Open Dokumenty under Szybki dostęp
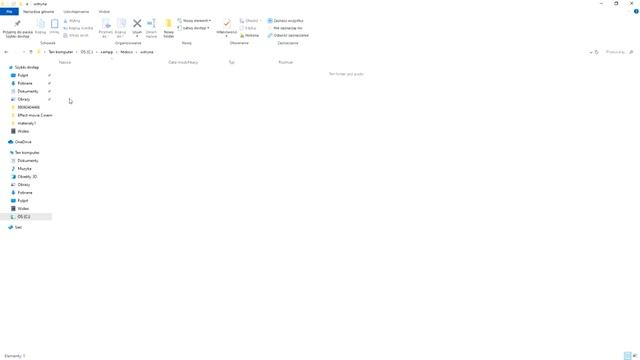This screenshot has height=360, width=640. coord(28,91)
